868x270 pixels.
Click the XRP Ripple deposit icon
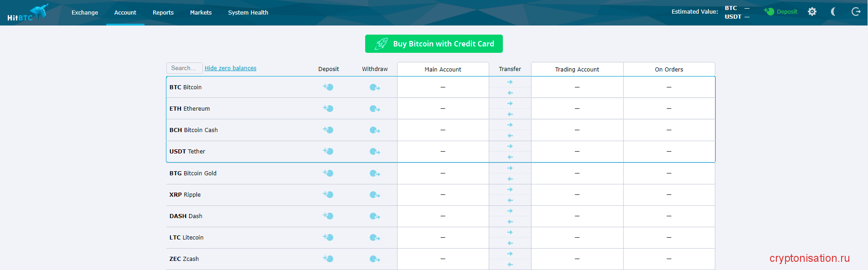pos(328,194)
